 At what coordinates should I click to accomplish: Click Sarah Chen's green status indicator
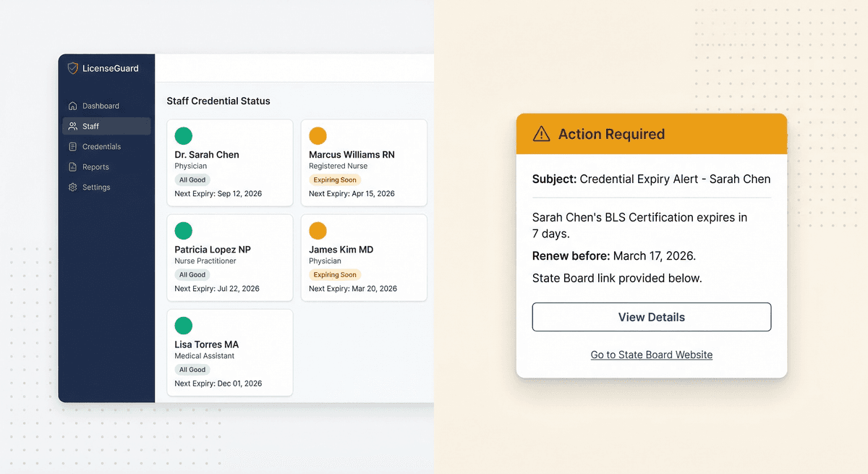(183, 135)
